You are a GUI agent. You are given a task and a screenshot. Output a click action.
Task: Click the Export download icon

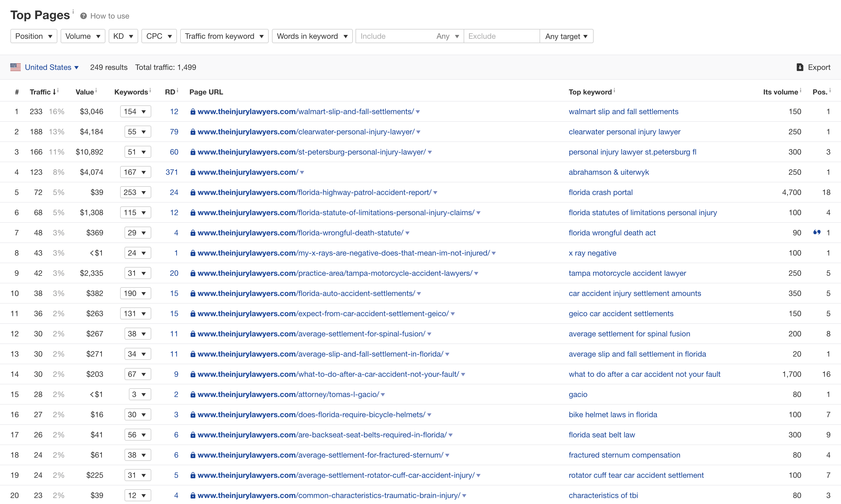point(800,67)
